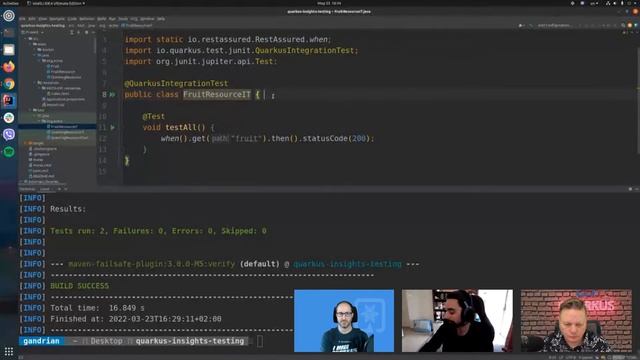Open keyboard layout 'en' dropdown
The height and width of the screenshot is (360, 640).
[594, 3]
